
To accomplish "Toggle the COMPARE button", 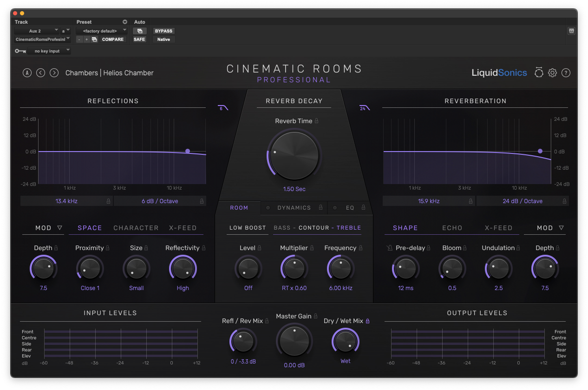I will click(x=113, y=40).
